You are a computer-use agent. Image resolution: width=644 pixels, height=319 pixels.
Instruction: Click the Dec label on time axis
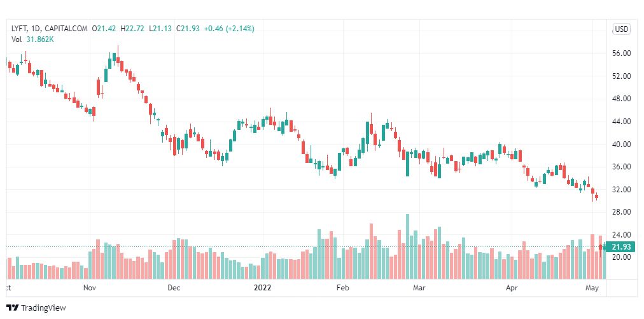click(x=174, y=288)
